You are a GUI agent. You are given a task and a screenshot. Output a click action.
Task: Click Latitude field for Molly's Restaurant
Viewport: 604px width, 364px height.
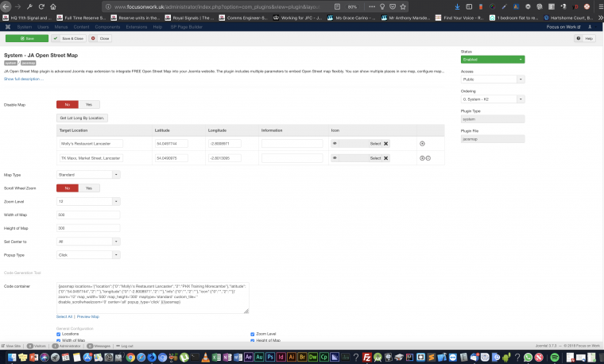(172, 144)
